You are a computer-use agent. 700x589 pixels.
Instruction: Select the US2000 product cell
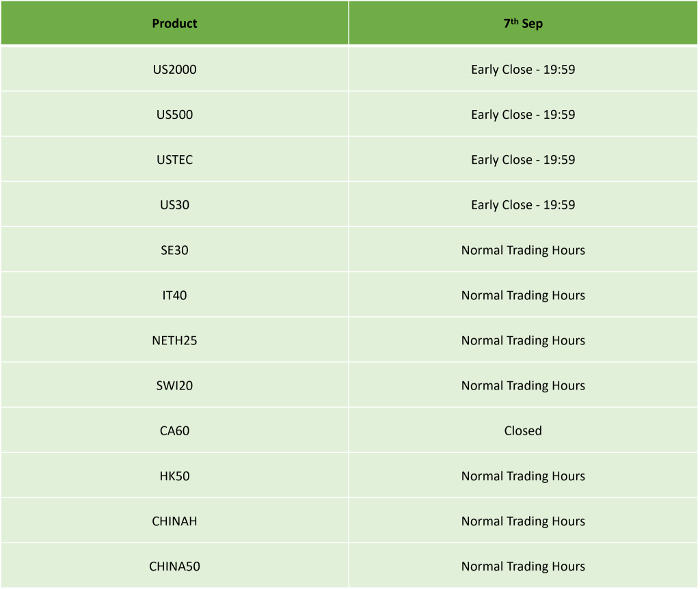(174, 69)
